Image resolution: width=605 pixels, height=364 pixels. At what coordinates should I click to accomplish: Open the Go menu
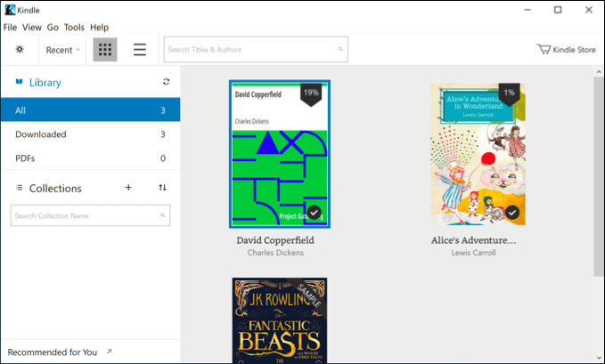(53, 28)
